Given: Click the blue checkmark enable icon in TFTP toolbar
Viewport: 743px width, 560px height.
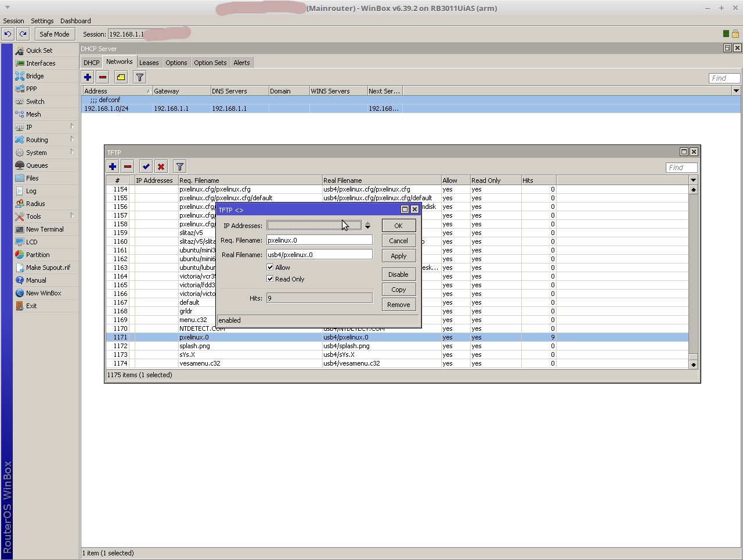Looking at the screenshot, I should coord(146,167).
